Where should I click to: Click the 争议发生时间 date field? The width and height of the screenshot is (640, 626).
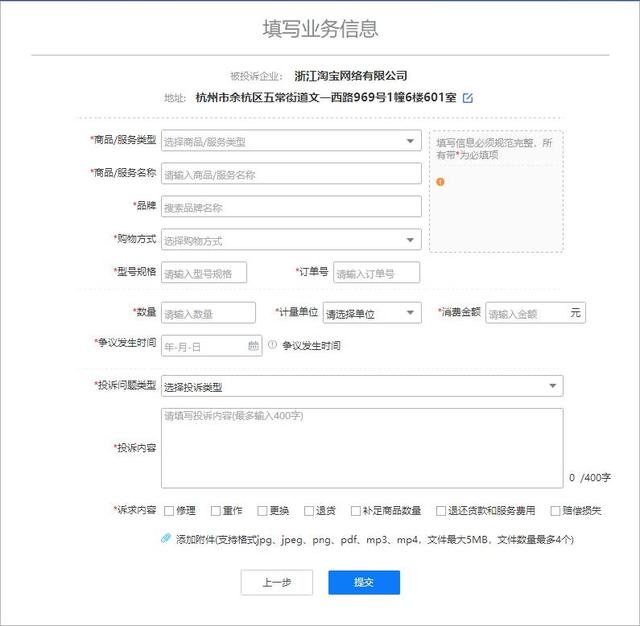(211, 346)
